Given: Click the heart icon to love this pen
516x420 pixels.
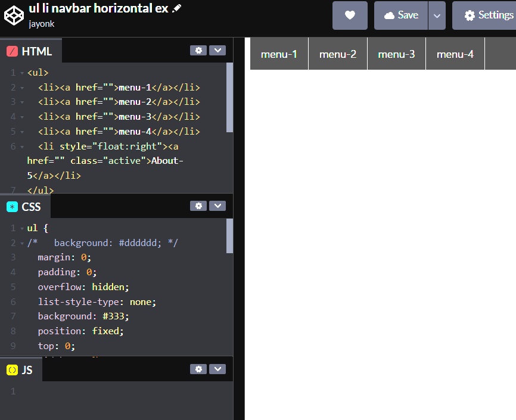Looking at the screenshot, I should point(350,15).
